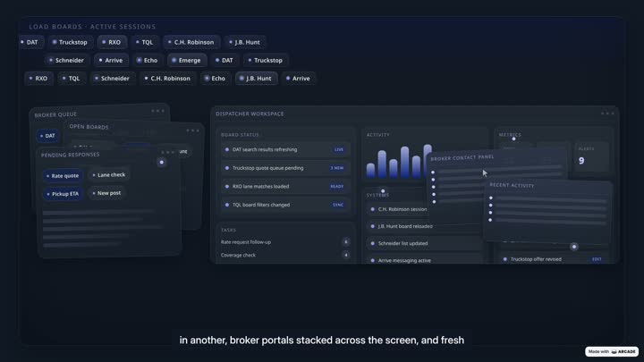The image size is (644, 362).
Task: Click the Echo chip between C.H. Robinson and J.B. Hunt
Action: (216, 79)
